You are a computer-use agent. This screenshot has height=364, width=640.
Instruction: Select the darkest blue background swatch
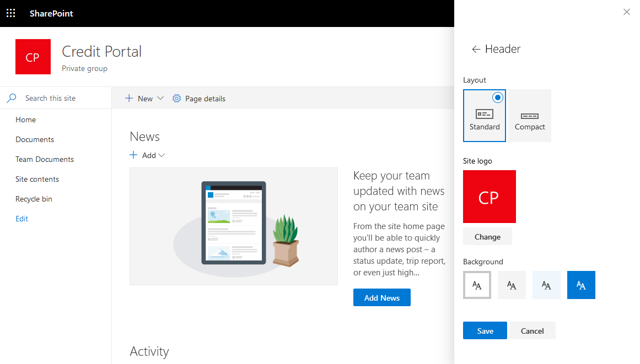pyautogui.click(x=580, y=285)
